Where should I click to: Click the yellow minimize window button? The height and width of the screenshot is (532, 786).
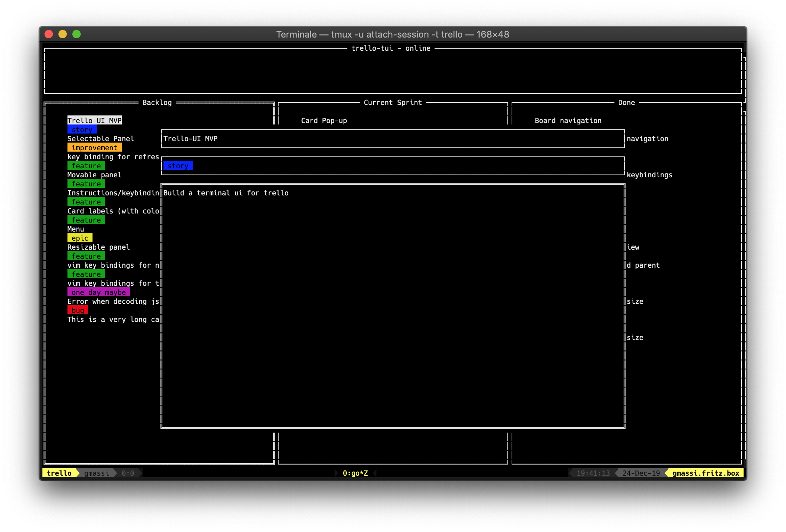pos(63,34)
